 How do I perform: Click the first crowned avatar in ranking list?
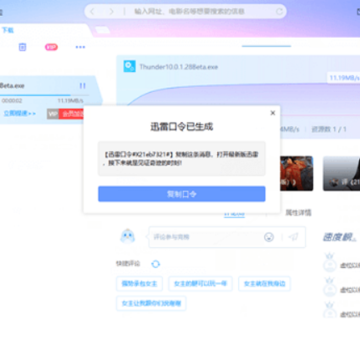(330, 262)
